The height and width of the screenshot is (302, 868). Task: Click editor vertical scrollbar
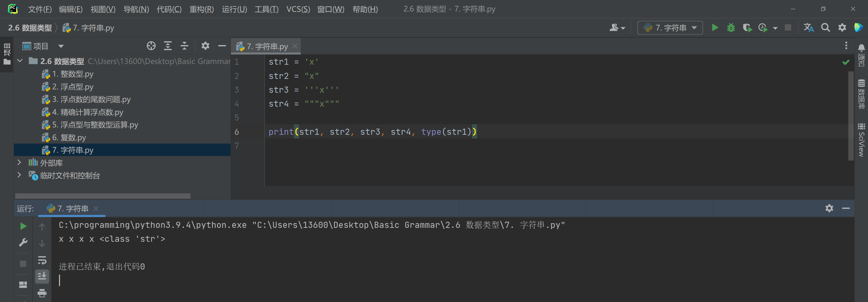(851, 115)
